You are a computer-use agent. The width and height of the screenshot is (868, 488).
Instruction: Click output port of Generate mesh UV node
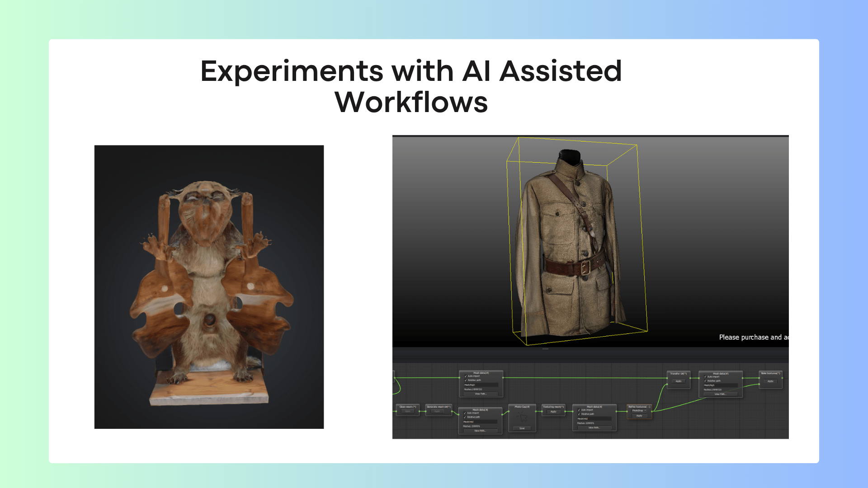point(452,411)
